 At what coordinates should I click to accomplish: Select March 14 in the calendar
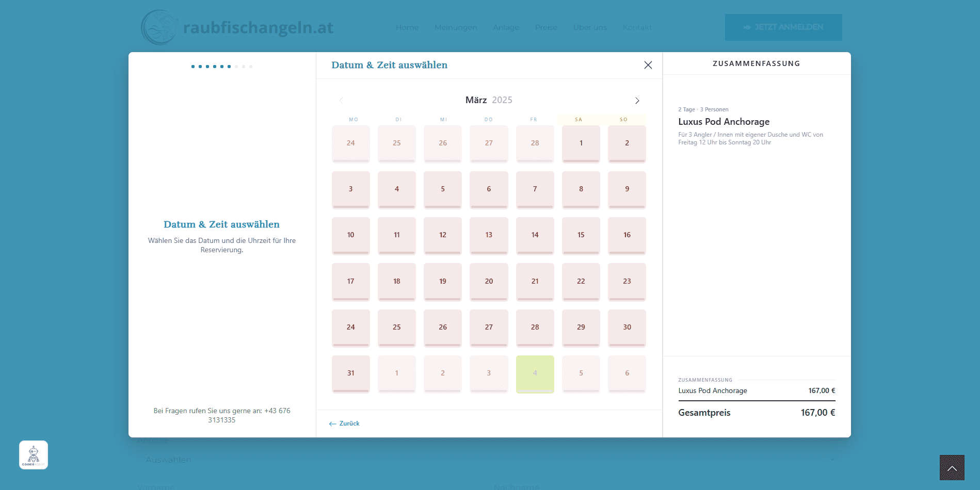coord(535,236)
